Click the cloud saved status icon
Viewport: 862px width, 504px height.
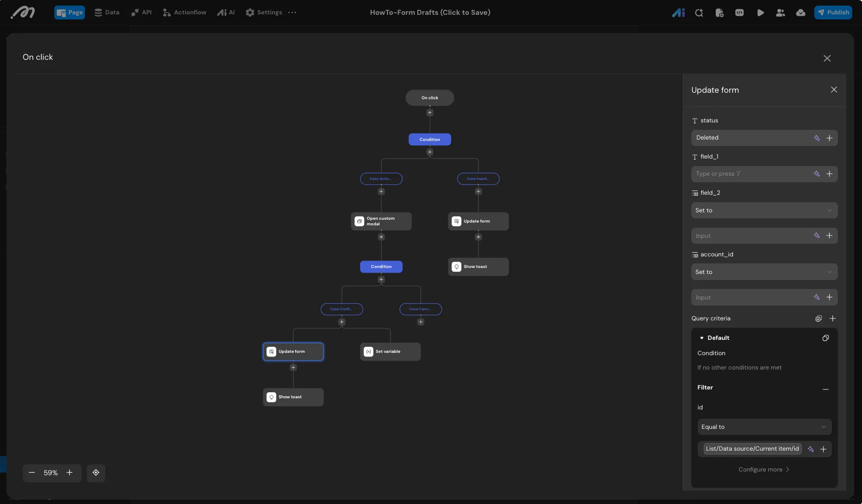pos(801,13)
